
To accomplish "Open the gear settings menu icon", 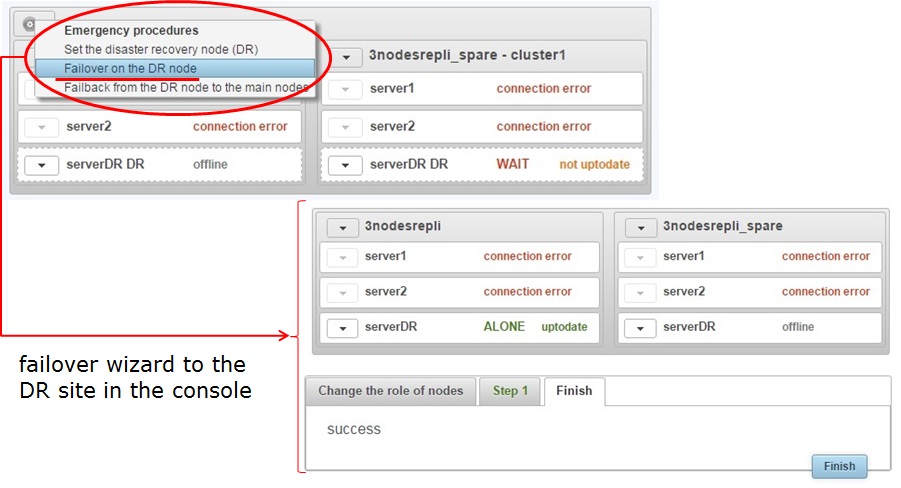I will [29, 24].
